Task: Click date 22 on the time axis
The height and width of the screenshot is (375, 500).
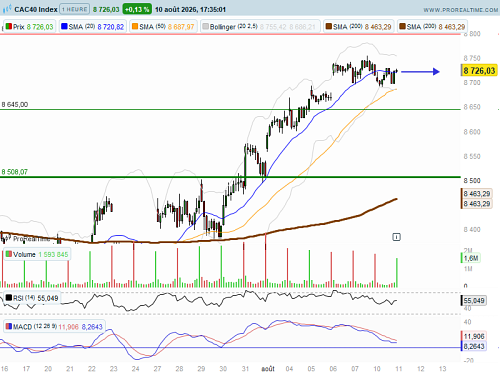Action: (92, 369)
